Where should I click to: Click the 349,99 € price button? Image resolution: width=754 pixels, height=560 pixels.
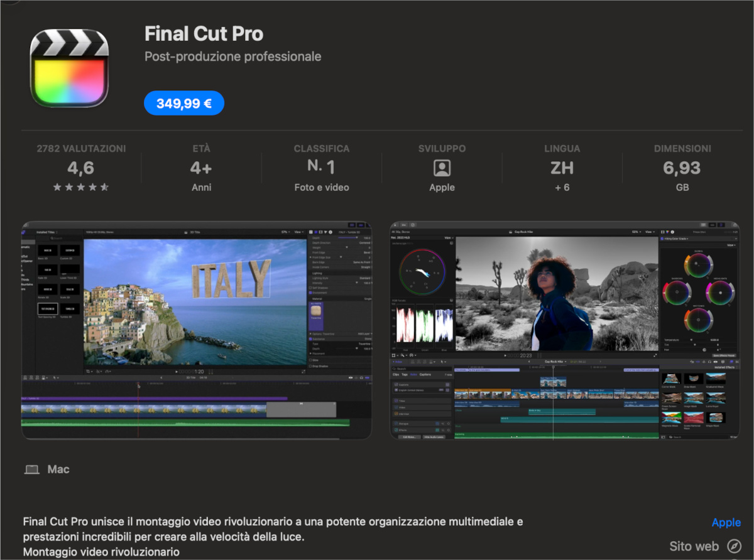point(183,104)
